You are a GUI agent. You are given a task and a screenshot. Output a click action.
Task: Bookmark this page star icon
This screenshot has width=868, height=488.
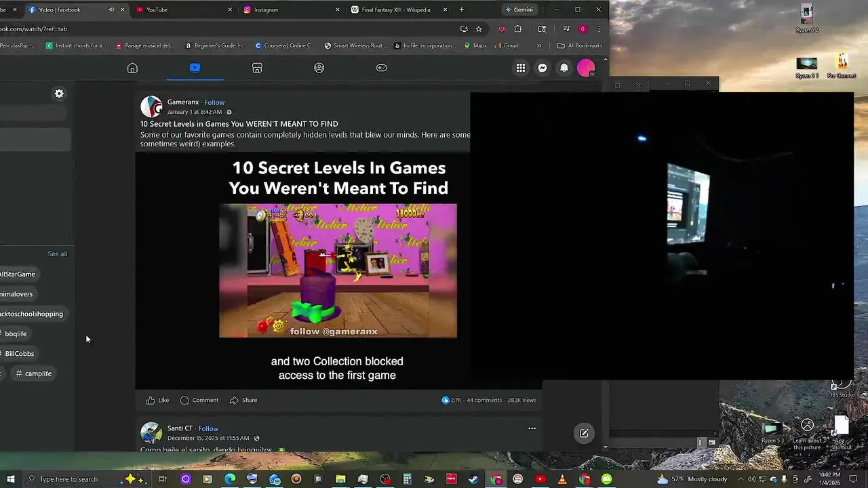479,29
